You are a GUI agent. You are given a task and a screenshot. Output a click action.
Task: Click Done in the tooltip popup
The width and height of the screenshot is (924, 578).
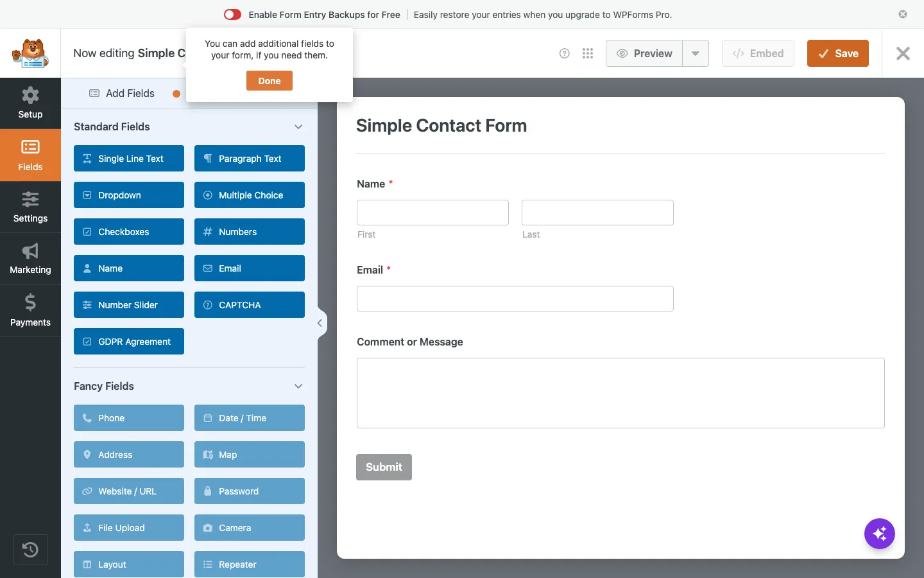269,81
